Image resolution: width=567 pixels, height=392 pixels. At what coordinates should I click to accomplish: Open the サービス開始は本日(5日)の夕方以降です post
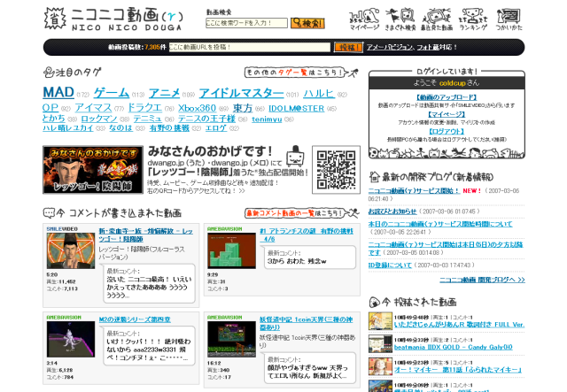446,248
